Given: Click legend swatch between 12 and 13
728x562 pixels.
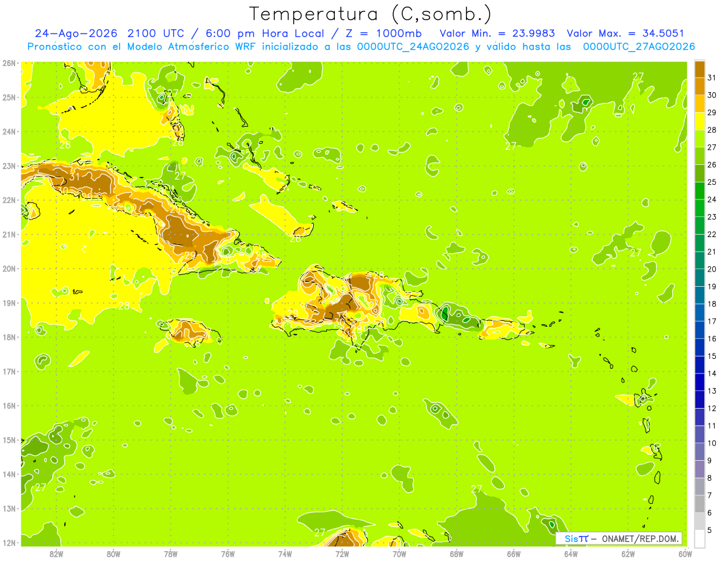Looking at the screenshot, I should coord(700,400).
